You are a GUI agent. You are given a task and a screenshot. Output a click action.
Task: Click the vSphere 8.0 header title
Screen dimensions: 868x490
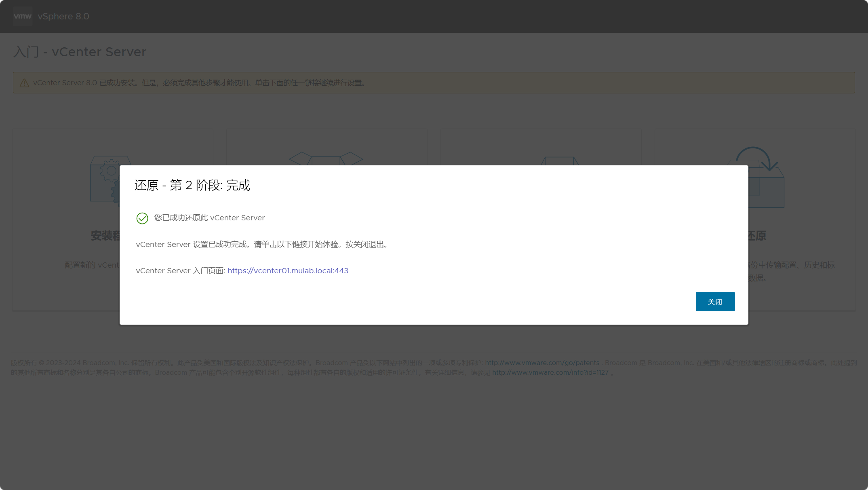tap(63, 17)
